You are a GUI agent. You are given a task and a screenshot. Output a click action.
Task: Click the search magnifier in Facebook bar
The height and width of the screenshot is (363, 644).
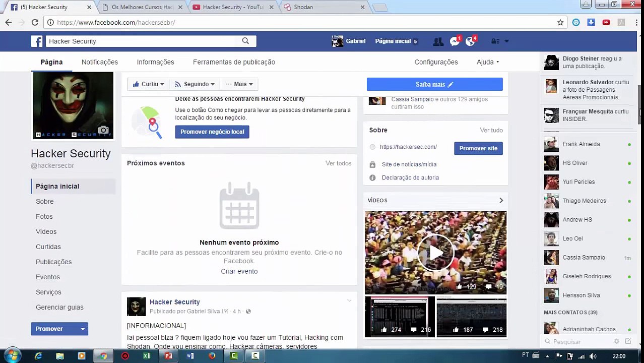[245, 41]
